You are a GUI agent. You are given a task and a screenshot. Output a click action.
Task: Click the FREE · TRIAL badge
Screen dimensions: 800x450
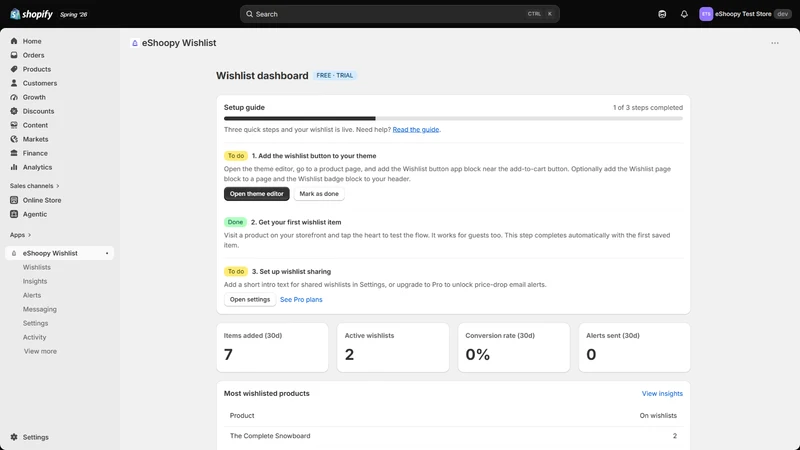[x=335, y=76]
